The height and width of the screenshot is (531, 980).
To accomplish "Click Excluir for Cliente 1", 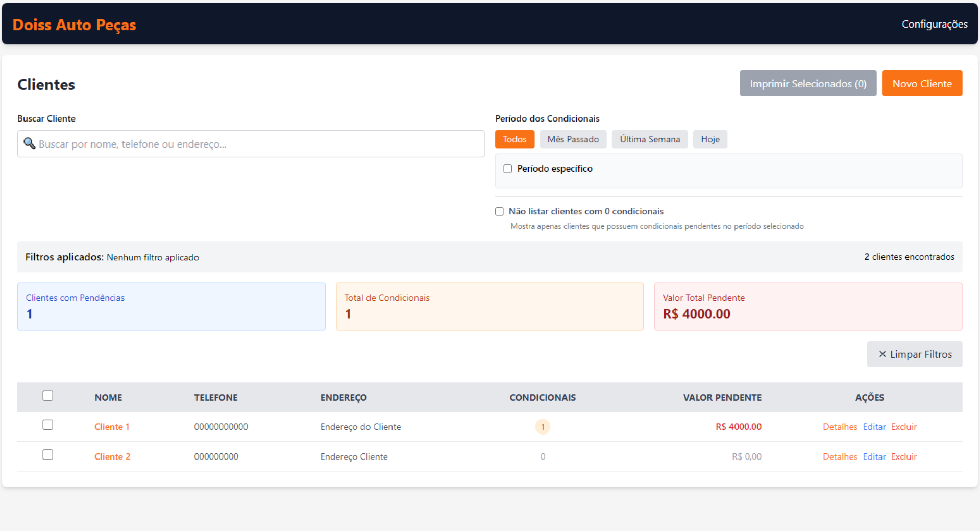I will coord(903,427).
